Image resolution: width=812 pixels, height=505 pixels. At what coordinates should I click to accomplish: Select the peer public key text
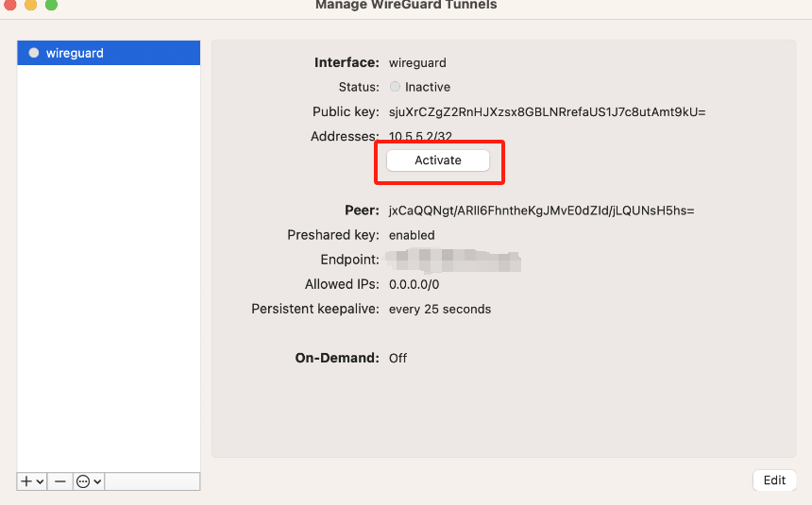[541, 210]
